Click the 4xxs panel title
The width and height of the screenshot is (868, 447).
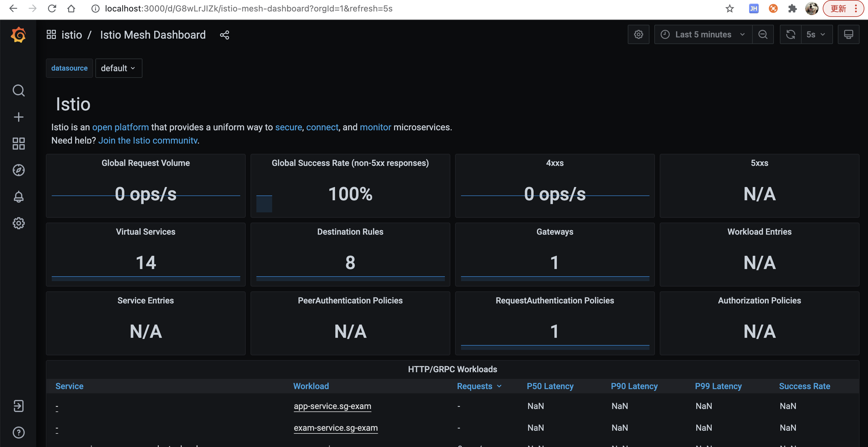click(555, 163)
